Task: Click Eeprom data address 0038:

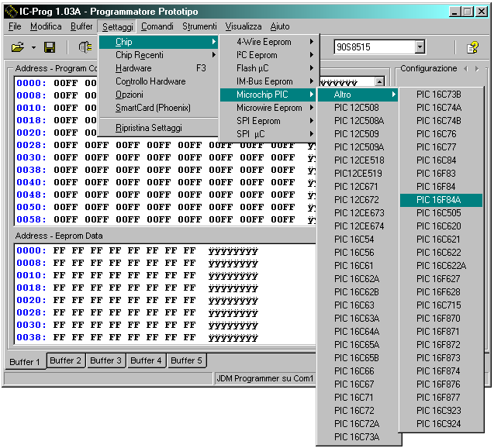Action: click(31, 337)
